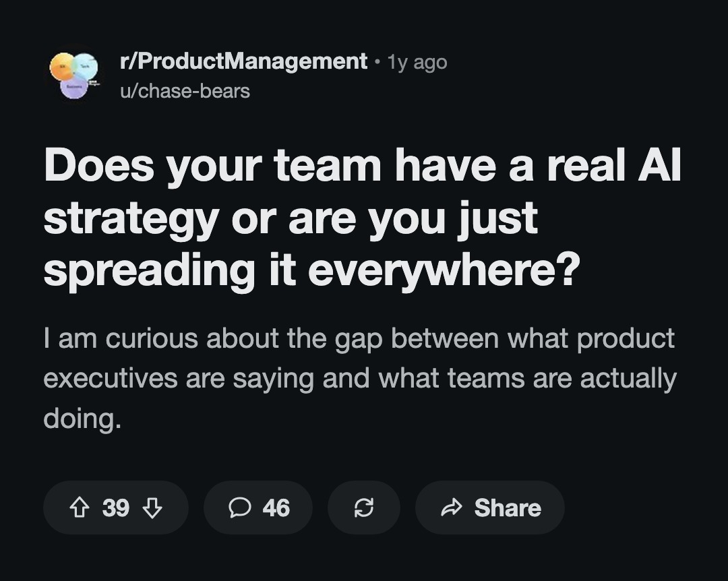This screenshot has width=728, height=581.
Task: Click the vote score showing 39
Action: pyautogui.click(x=116, y=508)
